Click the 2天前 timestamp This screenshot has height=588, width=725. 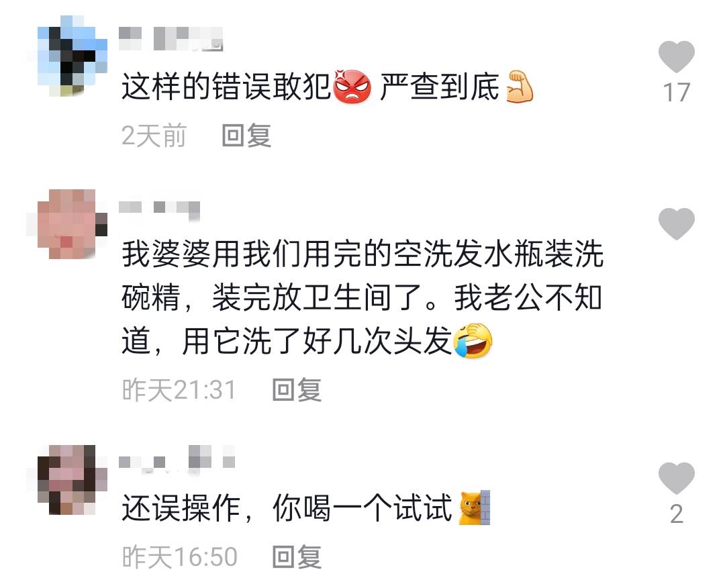click(x=154, y=136)
